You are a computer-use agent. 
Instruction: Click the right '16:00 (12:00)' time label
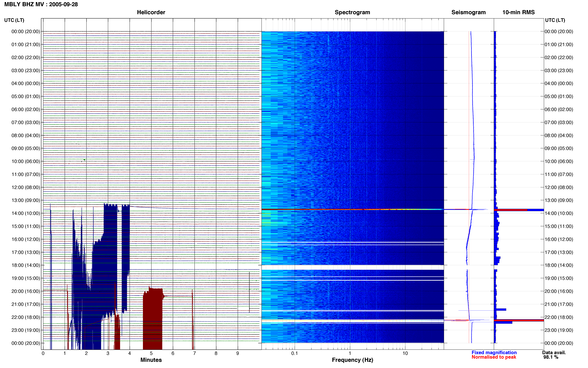(x=559, y=239)
